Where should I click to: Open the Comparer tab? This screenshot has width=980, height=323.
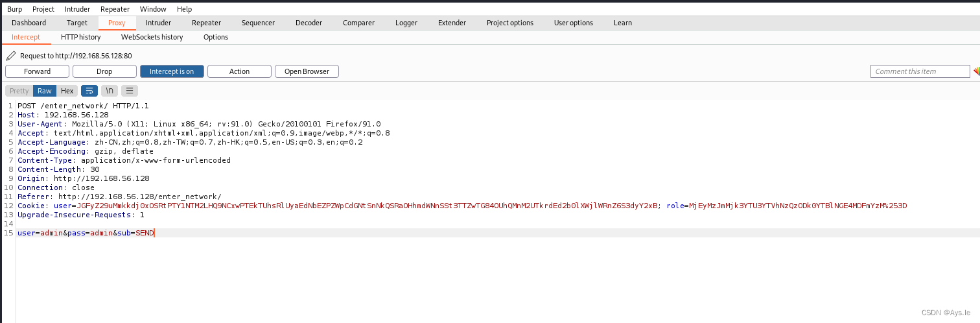coord(358,23)
